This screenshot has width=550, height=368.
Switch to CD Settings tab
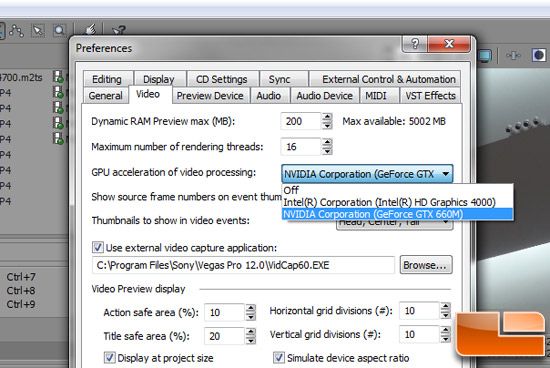[x=222, y=79]
